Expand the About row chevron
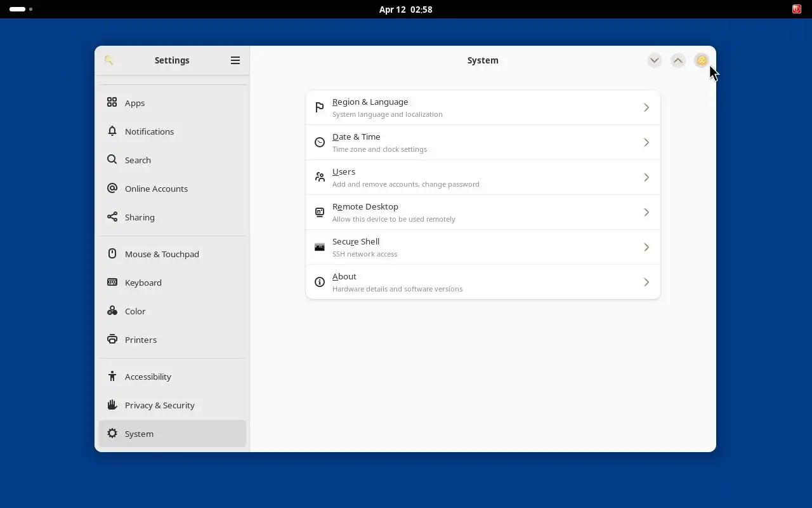Viewport: 812px width, 508px height. pos(646,282)
